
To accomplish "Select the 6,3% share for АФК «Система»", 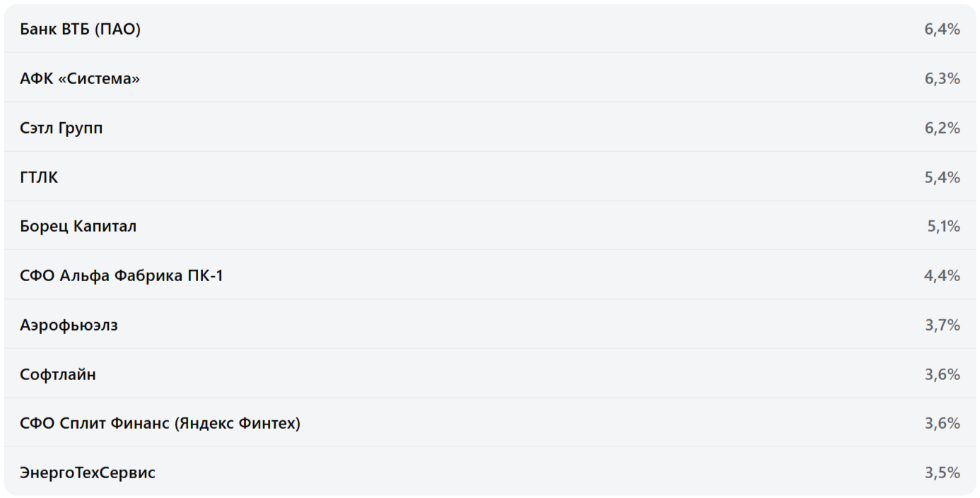I will coord(942,78).
